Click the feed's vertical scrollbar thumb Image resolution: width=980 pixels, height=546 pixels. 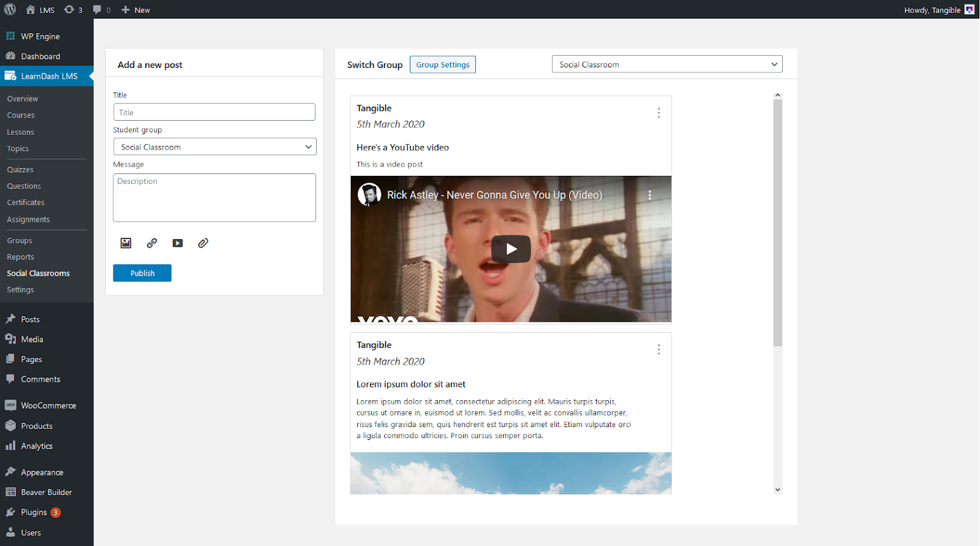tap(778, 221)
